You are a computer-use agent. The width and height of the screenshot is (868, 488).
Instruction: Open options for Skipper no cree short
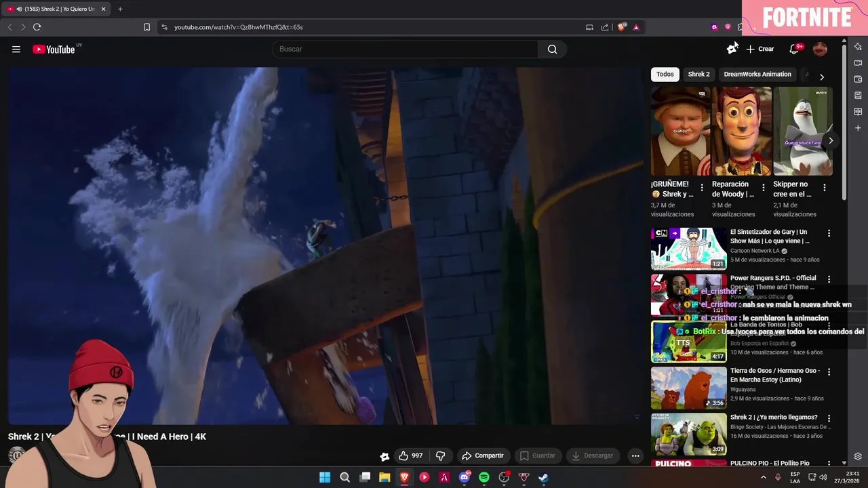click(825, 188)
